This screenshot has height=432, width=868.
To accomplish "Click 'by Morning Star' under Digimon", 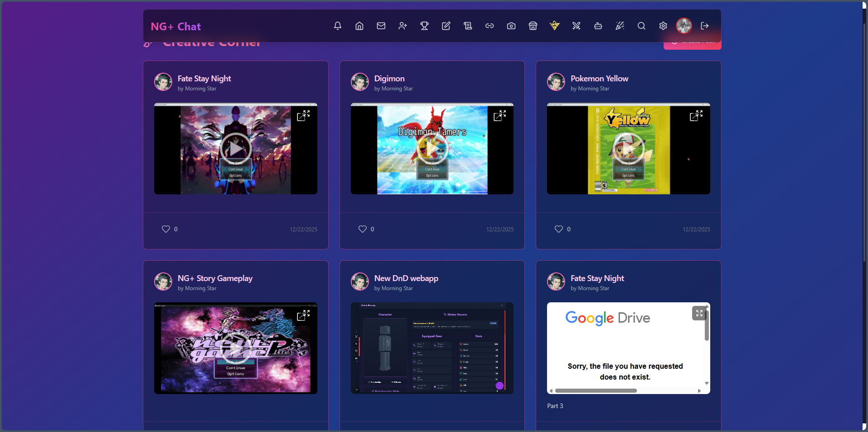I will [393, 89].
